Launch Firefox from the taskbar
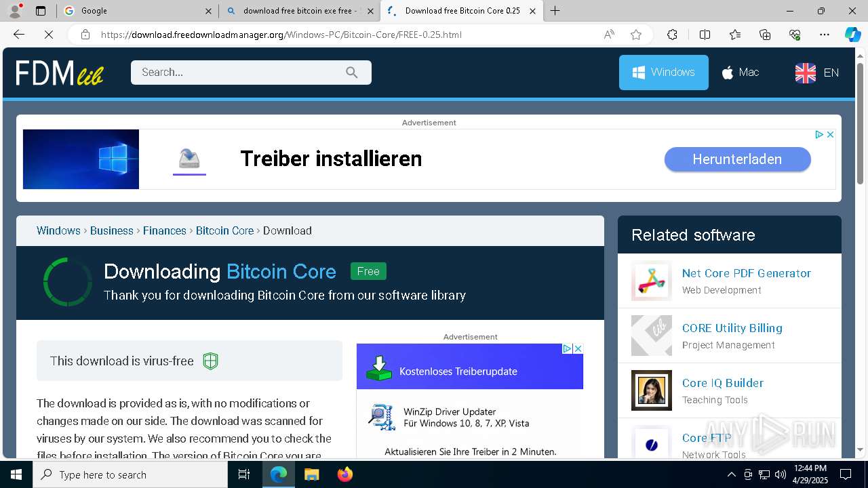 [x=345, y=474]
